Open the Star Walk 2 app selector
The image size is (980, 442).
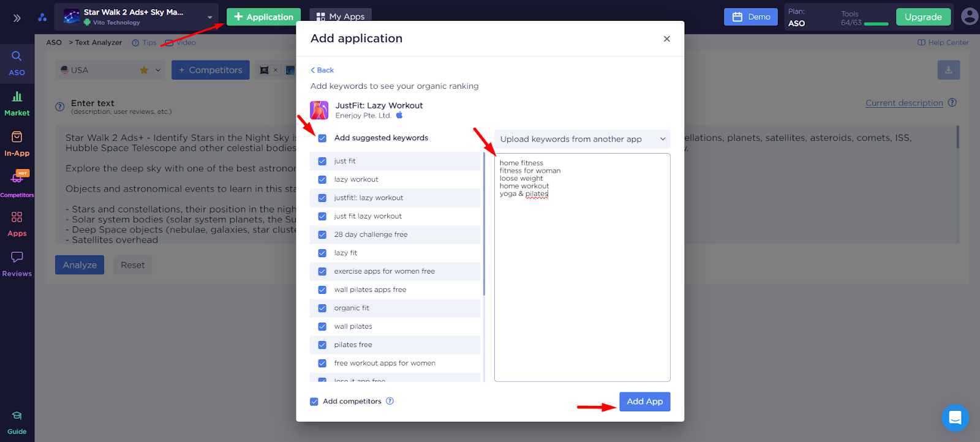coord(136,17)
